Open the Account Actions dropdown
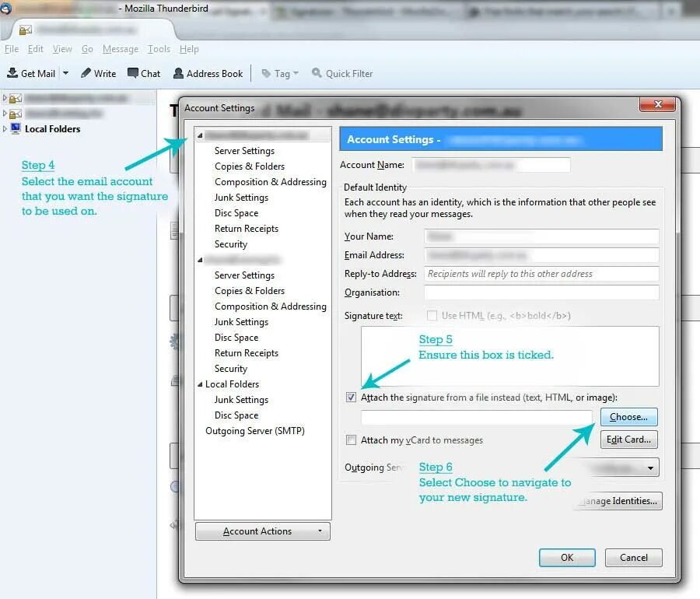Image resolution: width=700 pixels, height=599 pixels. point(263,531)
